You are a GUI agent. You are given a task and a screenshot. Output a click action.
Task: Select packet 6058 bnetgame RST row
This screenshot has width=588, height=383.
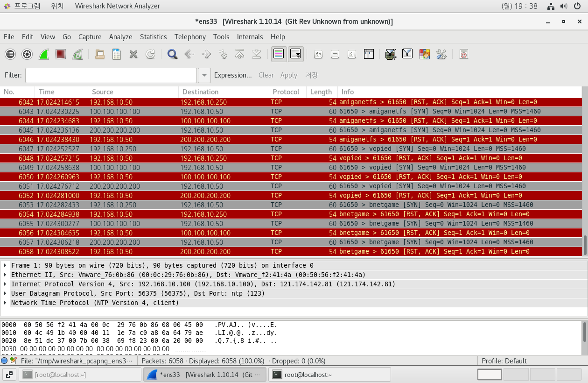tap(291, 251)
